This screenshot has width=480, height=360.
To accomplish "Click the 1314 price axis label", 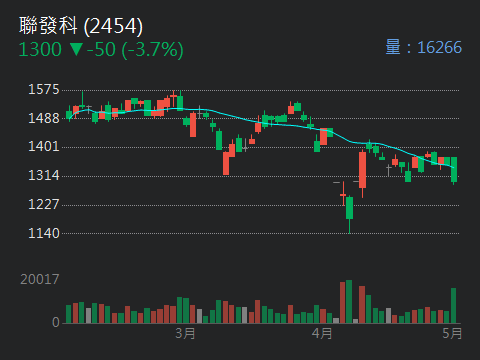I will coord(44,176).
